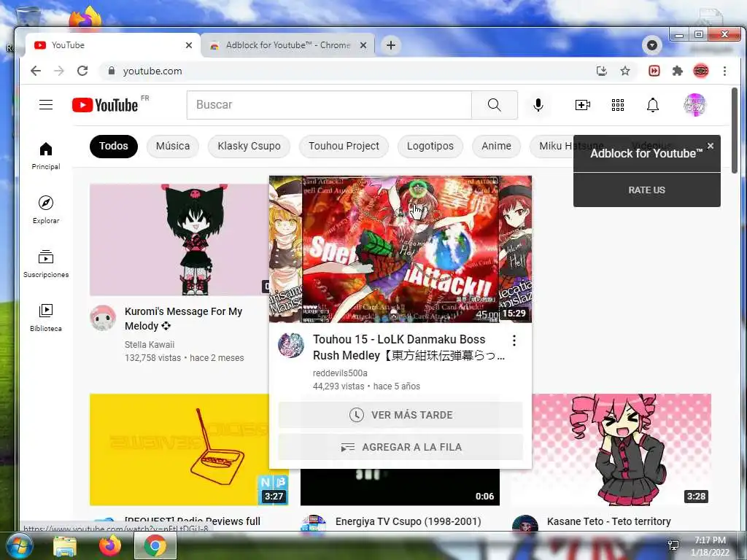This screenshot has width=747, height=560.
Task: Launch Firefox from the taskbar
Action: click(110, 545)
